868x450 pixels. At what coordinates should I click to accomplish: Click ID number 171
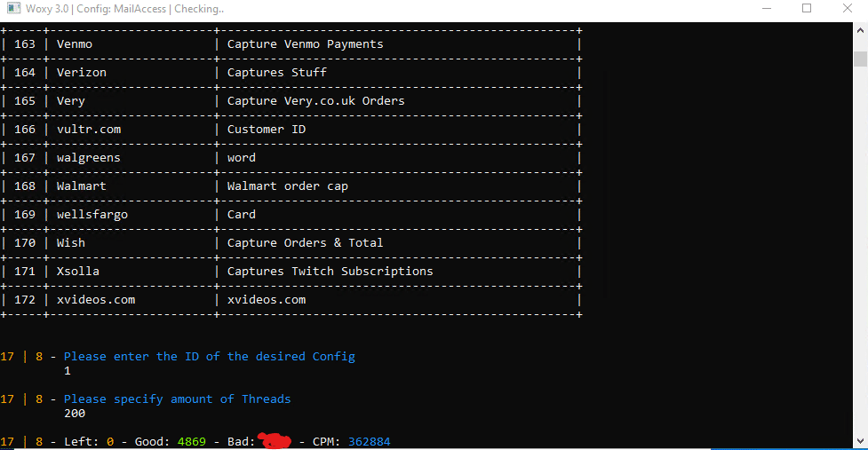coord(24,272)
